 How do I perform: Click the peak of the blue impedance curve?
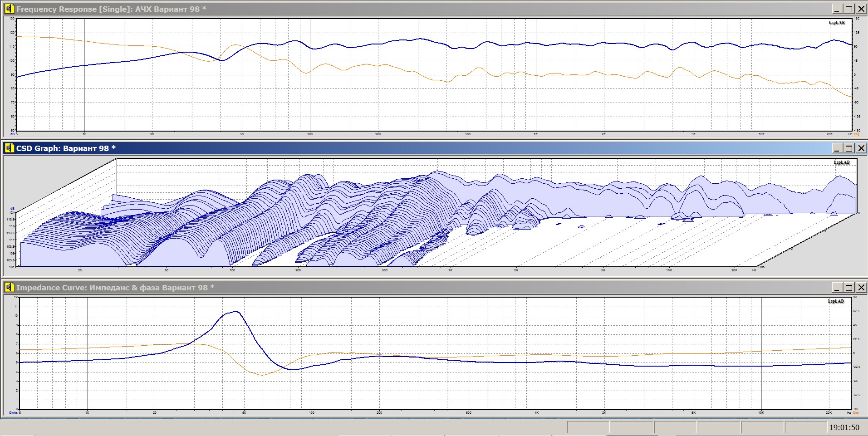tap(235, 312)
